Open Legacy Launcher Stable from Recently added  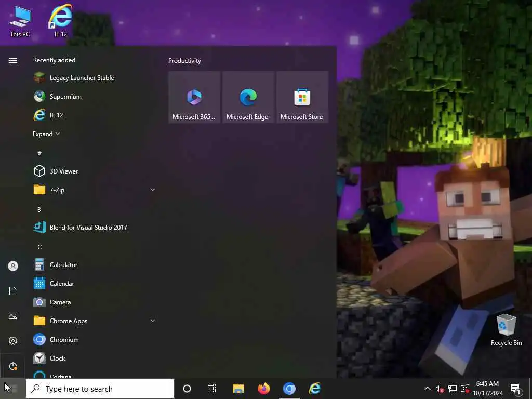pyautogui.click(x=95, y=78)
